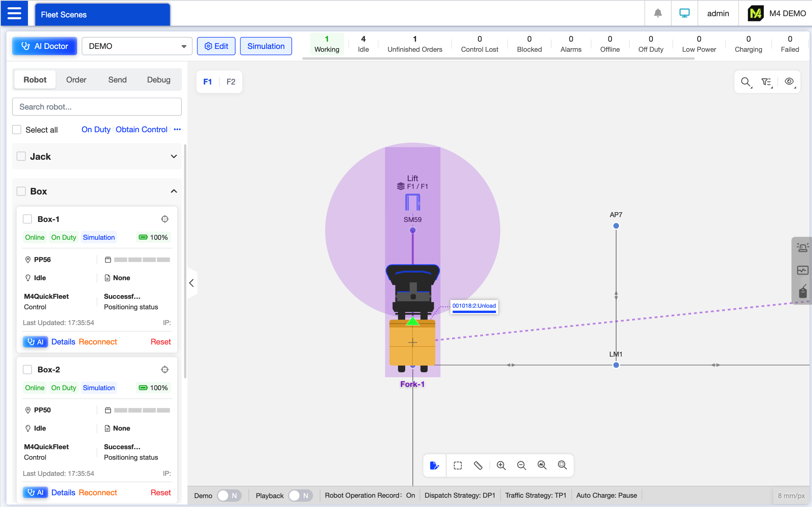The width and height of the screenshot is (812, 507).
Task: Locate Box-1 with crosshair icon
Action: click(165, 219)
